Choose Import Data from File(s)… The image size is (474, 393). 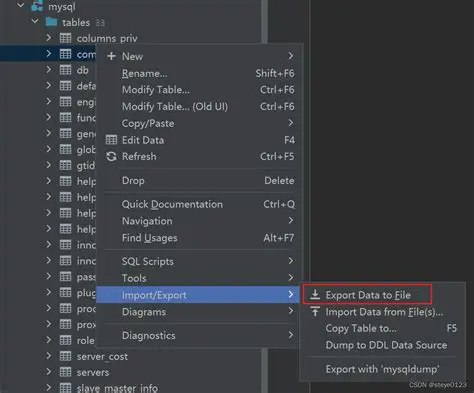[x=383, y=312]
